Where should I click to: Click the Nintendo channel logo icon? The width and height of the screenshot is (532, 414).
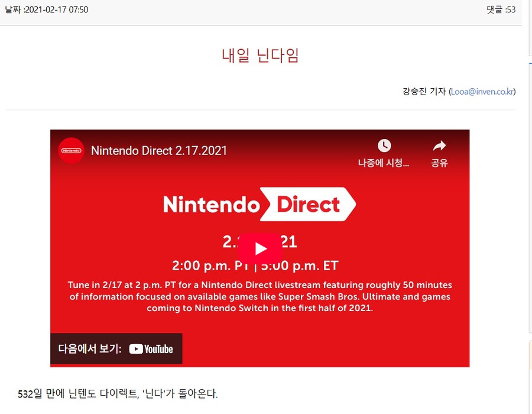tap(72, 150)
